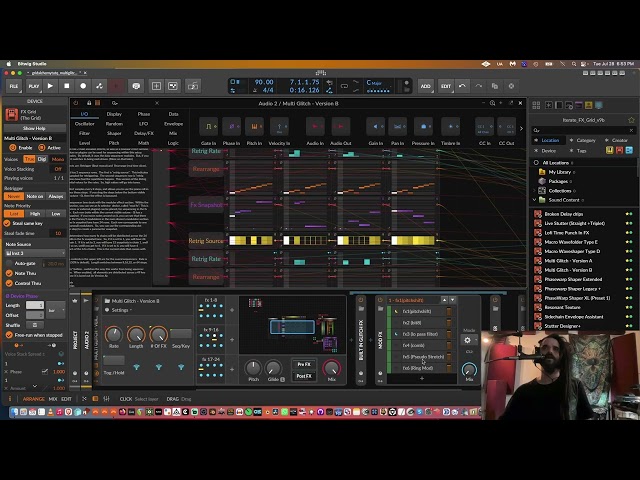The width and height of the screenshot is (640, 480).
Task: Click the Show Help button
Action: [x=34, y=128]
